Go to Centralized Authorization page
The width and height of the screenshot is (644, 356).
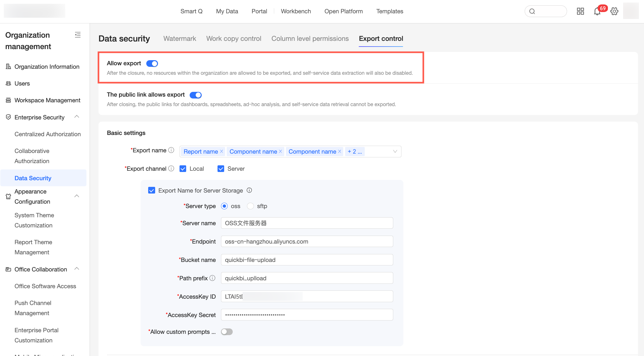pyautogui.click(x=47, y=134)
